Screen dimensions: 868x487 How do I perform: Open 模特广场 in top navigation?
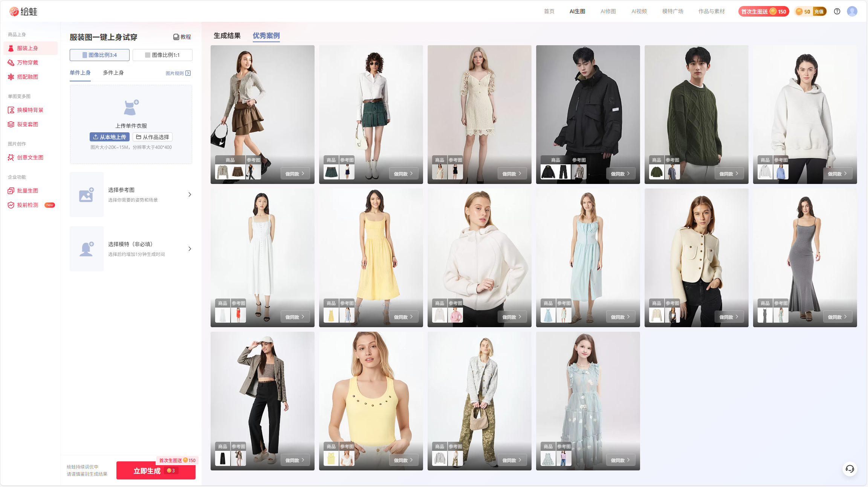(673, 11)
